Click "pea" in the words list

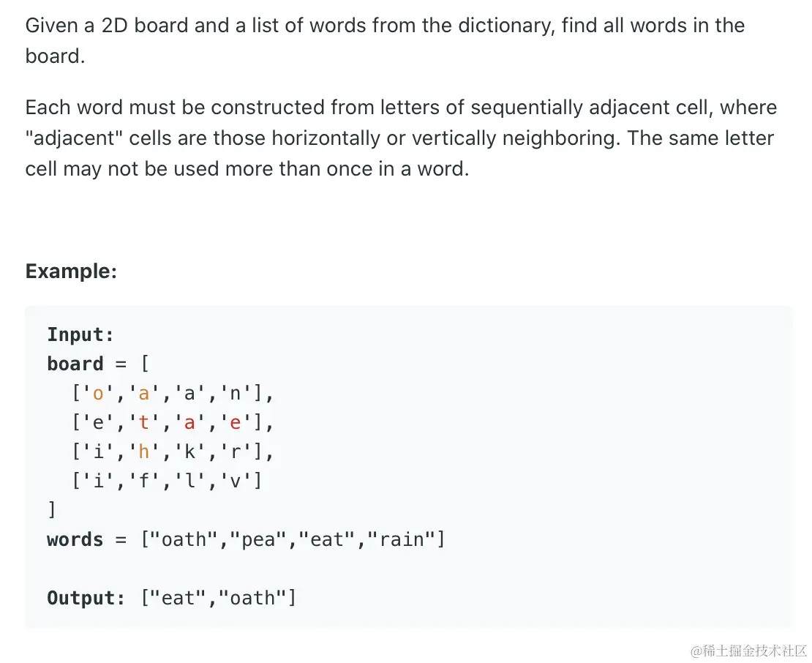258,540
